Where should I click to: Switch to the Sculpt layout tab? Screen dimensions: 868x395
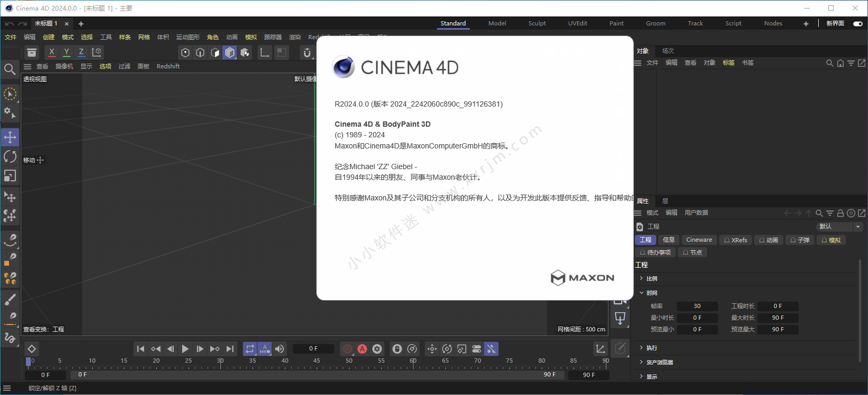(x=537, y=23)
